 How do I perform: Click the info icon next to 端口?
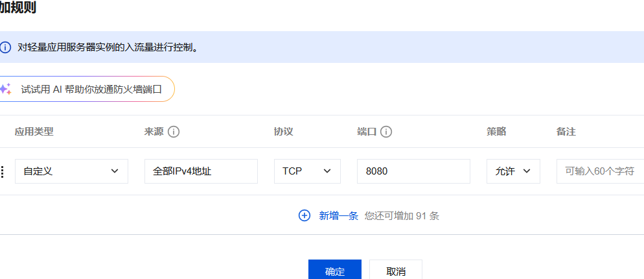pos(386,132)
